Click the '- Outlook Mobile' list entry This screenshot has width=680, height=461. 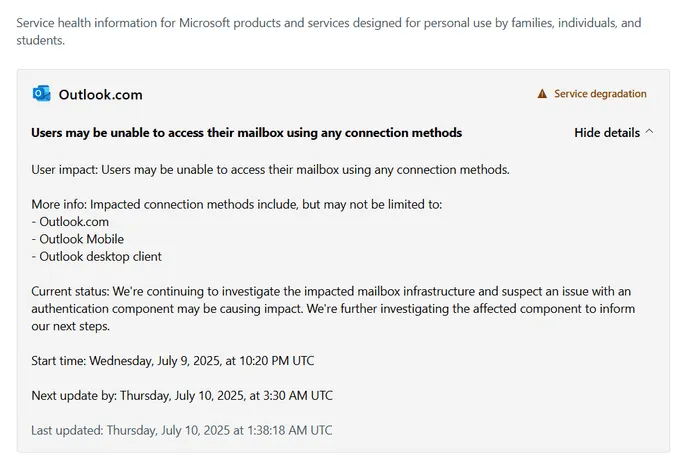pos(77,239)
